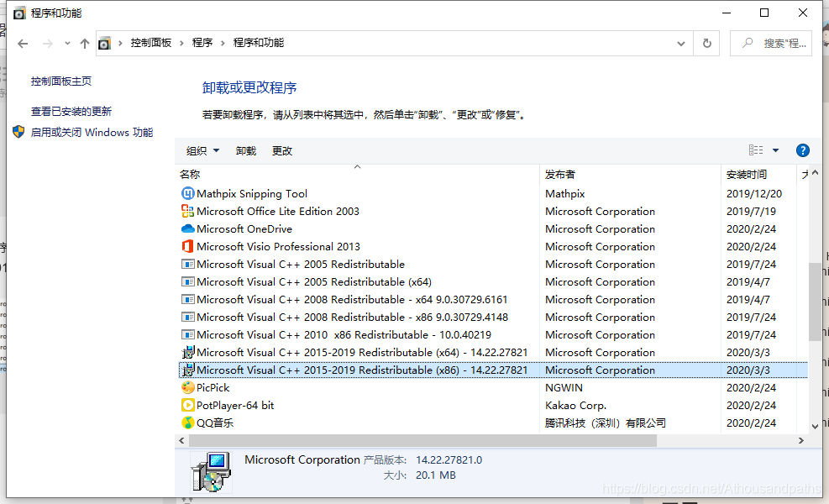The height and width of the screenshot is (504, 829).
Task: Click the horizontal scrollbar thumb
Action: point(422,440)
